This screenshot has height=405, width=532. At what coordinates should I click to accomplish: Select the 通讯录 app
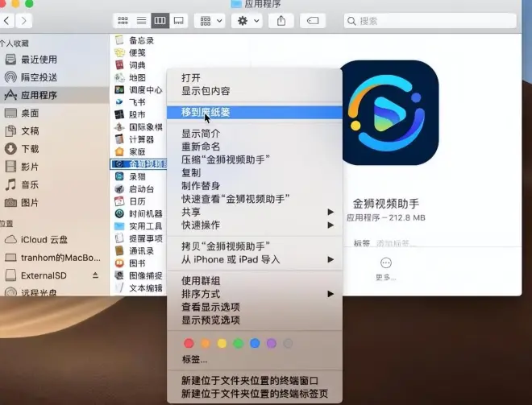click(x=135, y=250)
